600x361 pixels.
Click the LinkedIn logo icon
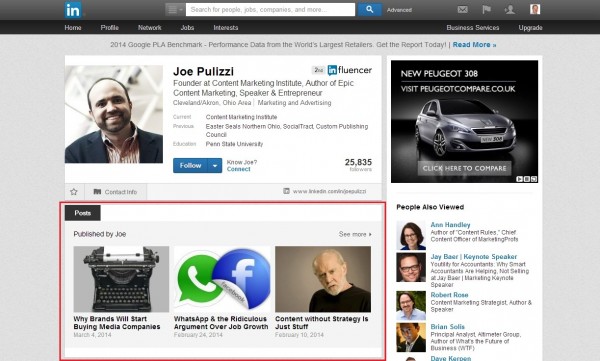73,10
